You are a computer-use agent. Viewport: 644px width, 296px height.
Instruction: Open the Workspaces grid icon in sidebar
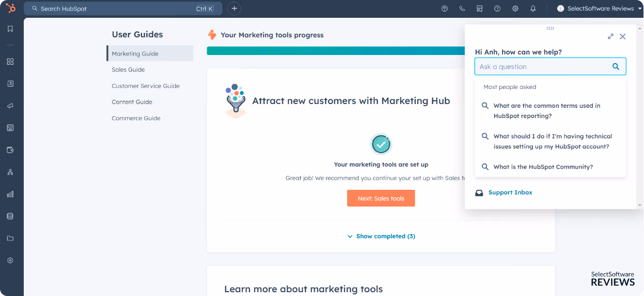click(x=10, y=61)
